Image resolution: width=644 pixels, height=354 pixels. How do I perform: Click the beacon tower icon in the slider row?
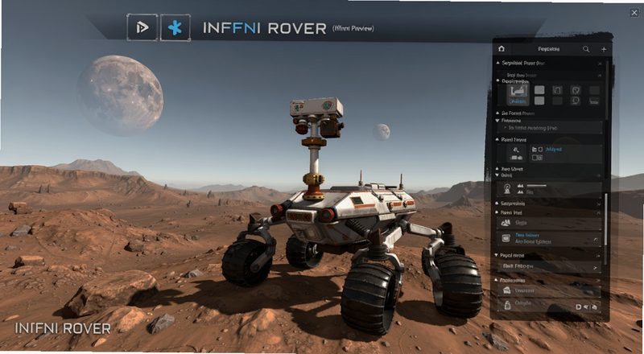pos(507,189)
